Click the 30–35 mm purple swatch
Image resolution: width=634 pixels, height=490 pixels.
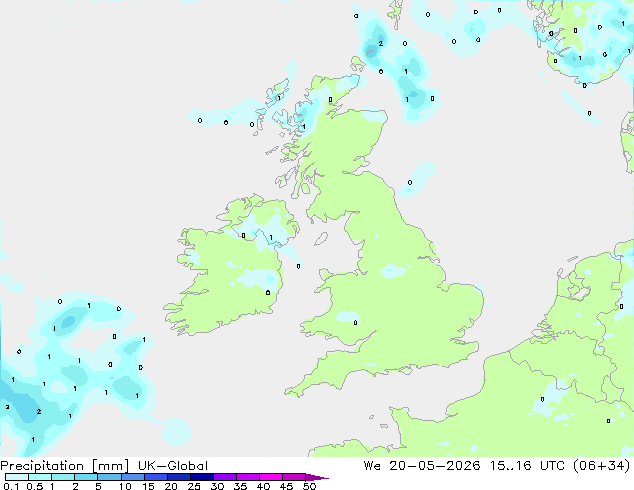tap(224, 477)
